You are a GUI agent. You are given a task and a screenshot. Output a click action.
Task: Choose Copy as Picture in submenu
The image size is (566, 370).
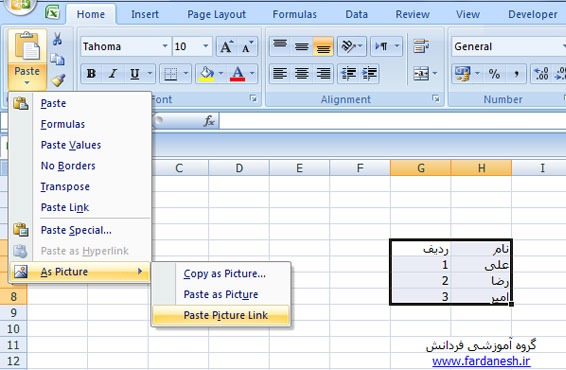pos(221,274)
